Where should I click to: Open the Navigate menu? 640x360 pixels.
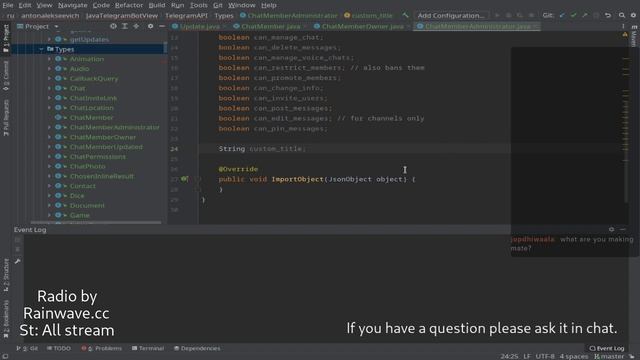(73, 5)
